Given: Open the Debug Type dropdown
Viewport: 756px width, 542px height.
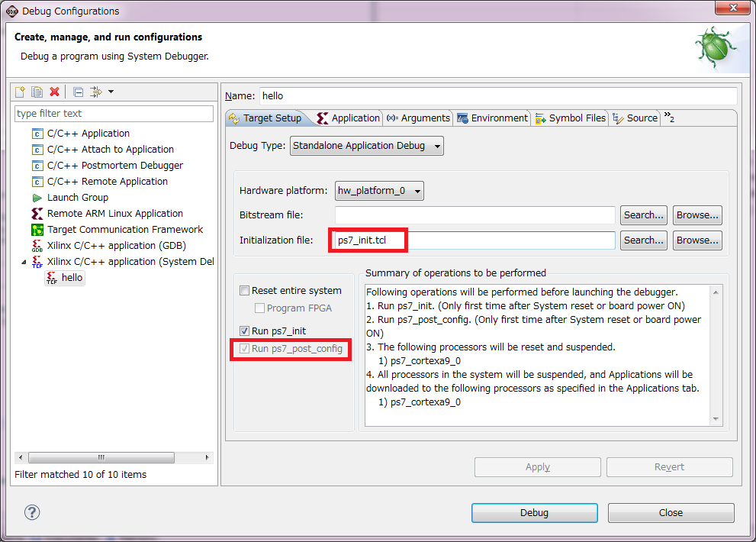Looking at the screenshot, I should coord(366,146).
